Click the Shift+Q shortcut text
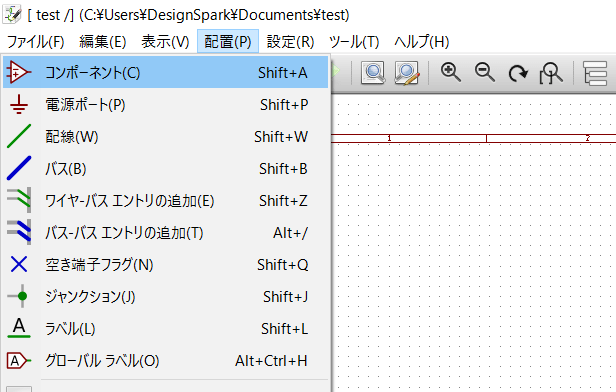The image size is (616, 392). coord(282,265)
